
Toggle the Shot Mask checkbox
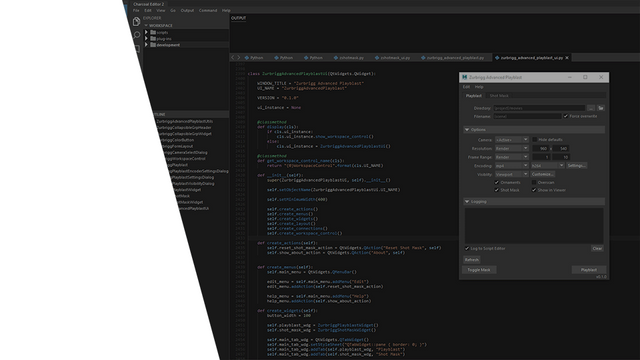click(x=497, y=190)
